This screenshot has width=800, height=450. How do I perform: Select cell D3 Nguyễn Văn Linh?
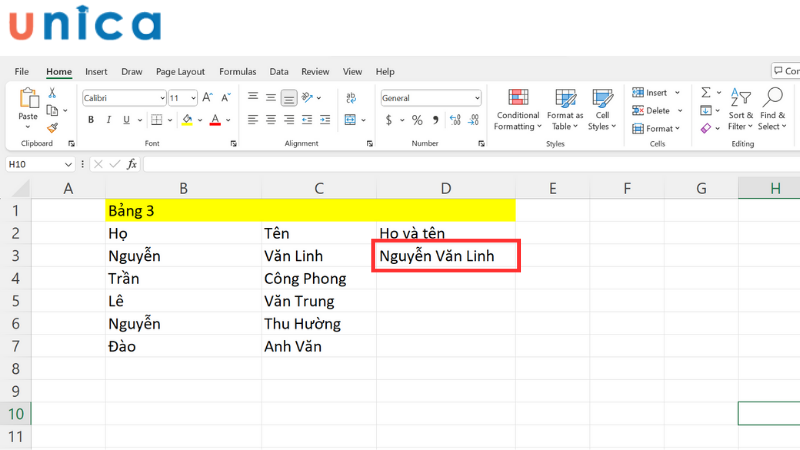(x=446, y=256)
